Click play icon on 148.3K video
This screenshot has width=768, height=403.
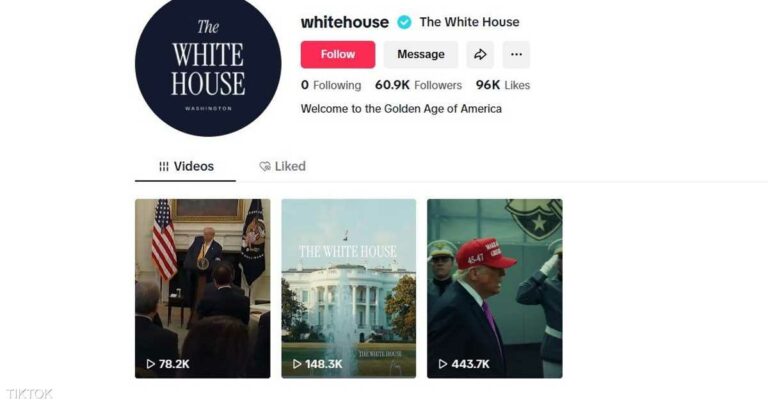pos(297,364)
